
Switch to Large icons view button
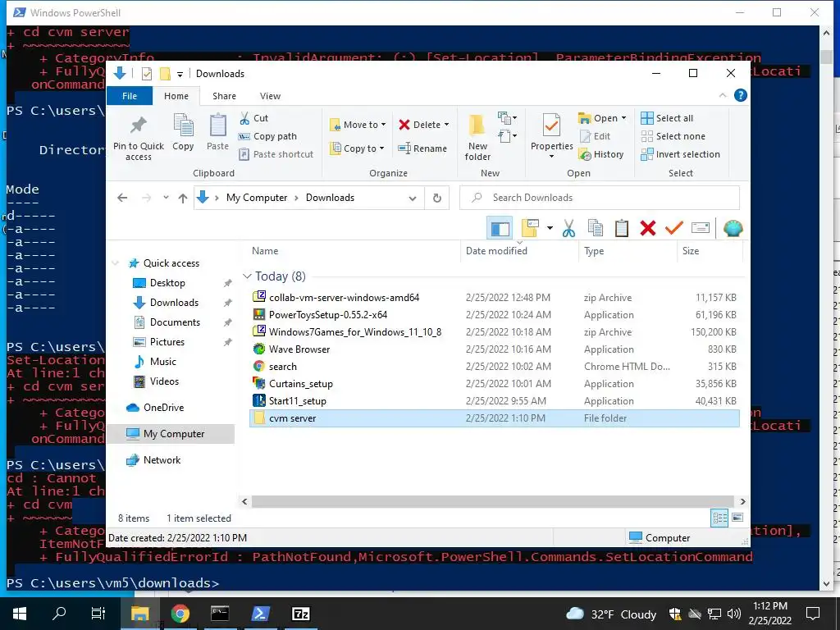tap(737, 518)
